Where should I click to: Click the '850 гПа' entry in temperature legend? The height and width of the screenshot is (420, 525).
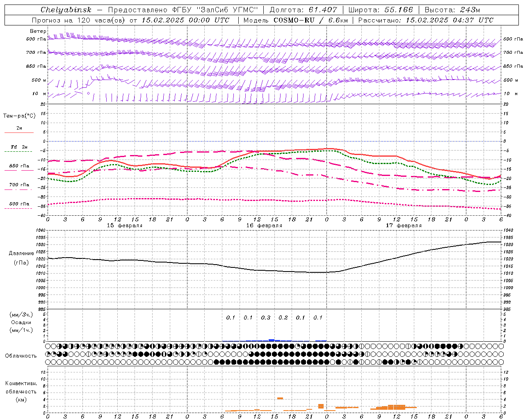(19, 166)
